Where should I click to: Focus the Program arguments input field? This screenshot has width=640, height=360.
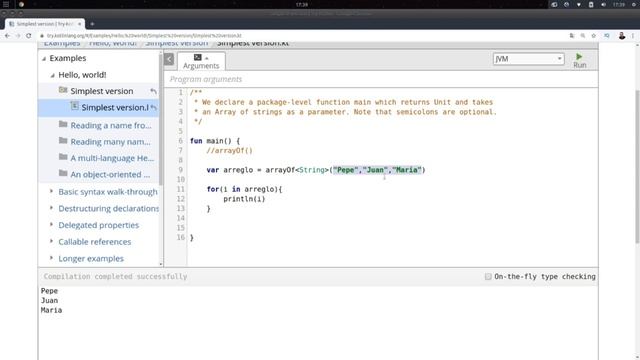pyautogui.click(x=381, y=79)
